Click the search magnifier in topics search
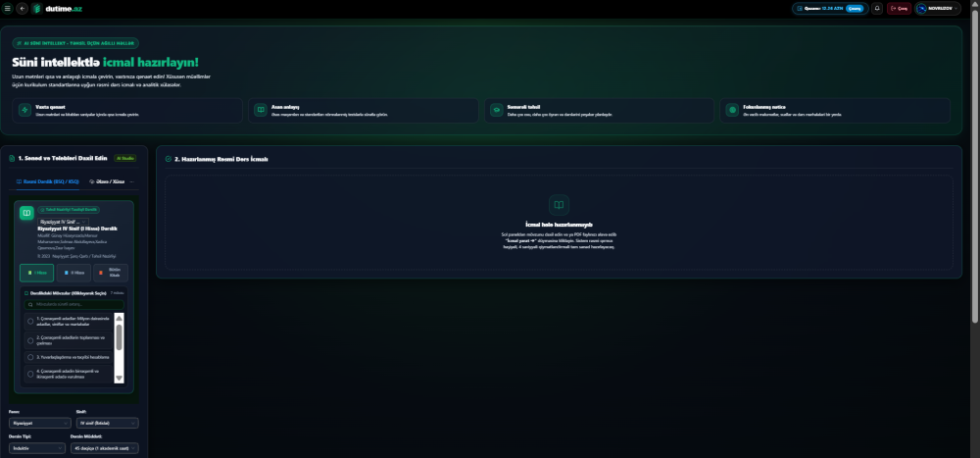 pyautogui.click(x=30, y=305)
